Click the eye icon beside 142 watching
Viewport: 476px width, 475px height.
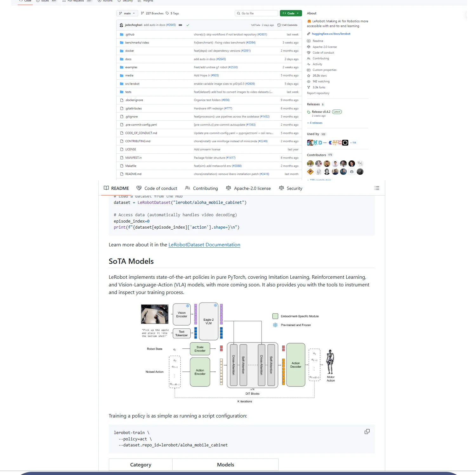tap(308, 82)
